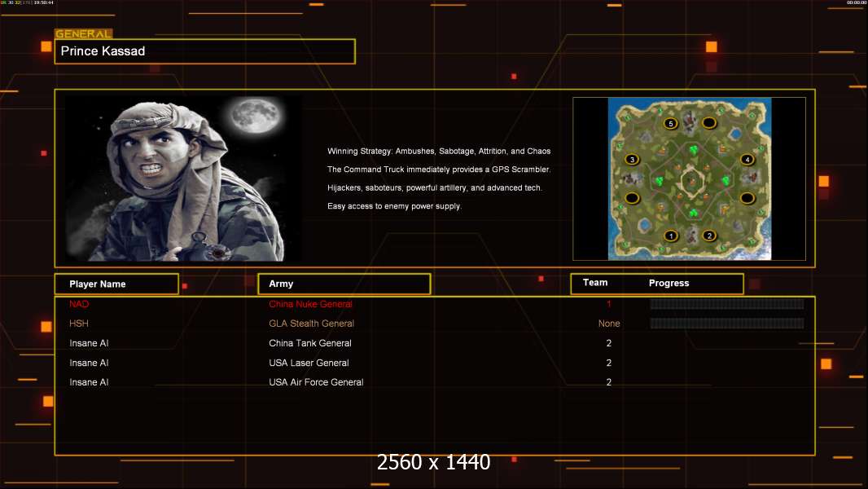Click the Command Truck GPS Scrambler line
Viewport: 868px width, 489px height.
(x=439, y=170)
